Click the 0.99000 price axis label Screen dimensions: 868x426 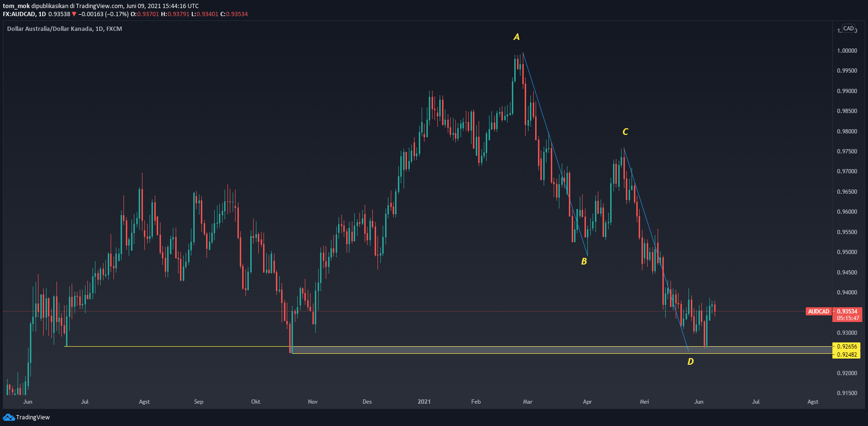click(847, 91)
